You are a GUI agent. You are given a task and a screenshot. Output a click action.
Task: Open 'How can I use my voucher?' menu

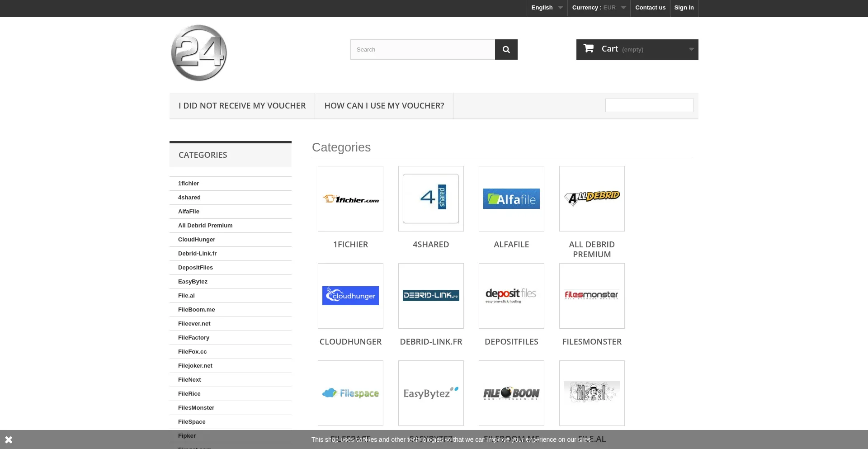384,106
